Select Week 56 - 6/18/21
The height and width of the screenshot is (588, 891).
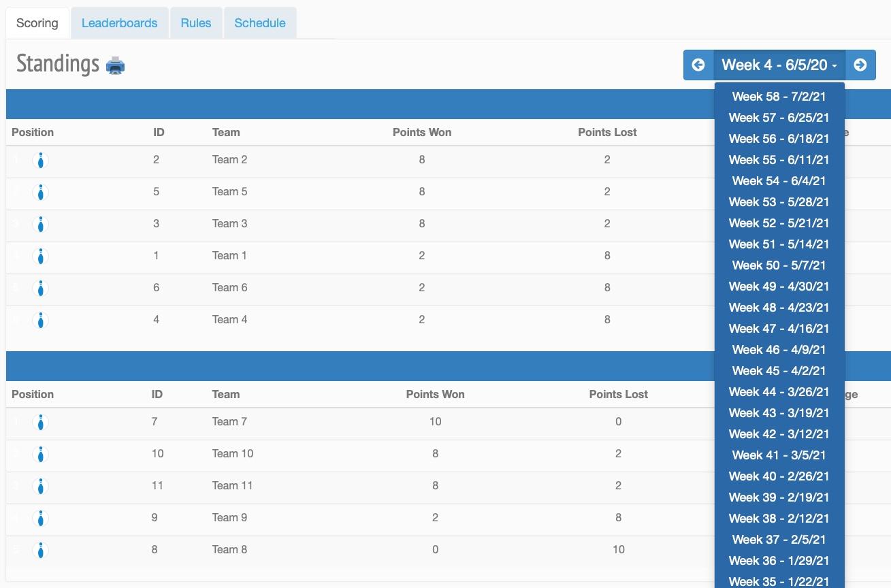coord(779,139)
